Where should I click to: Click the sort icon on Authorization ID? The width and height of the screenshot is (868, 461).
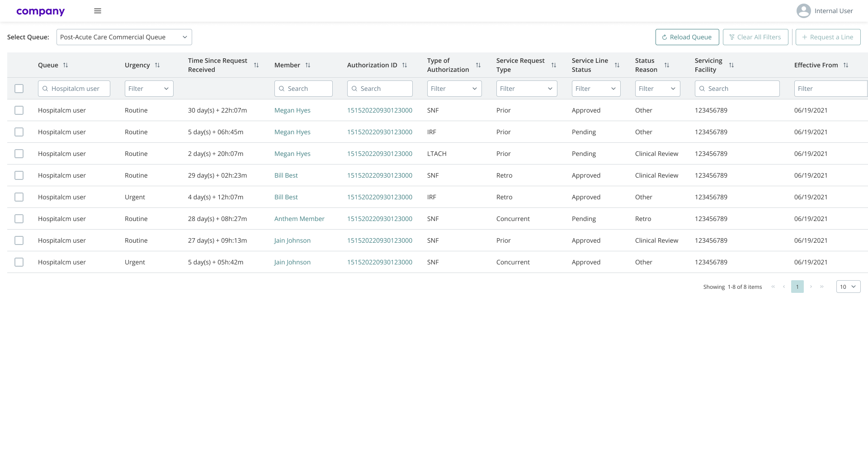[x=405, y=65]
